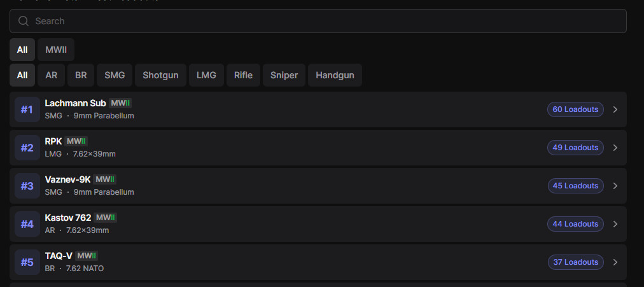Click inside the Search field
This screenshot has height=287, width=644.
[318, 21]
